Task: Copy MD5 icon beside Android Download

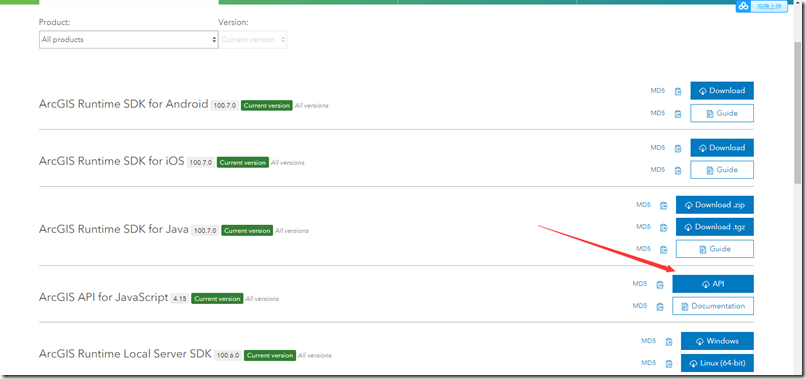Action: pos(678,92)
